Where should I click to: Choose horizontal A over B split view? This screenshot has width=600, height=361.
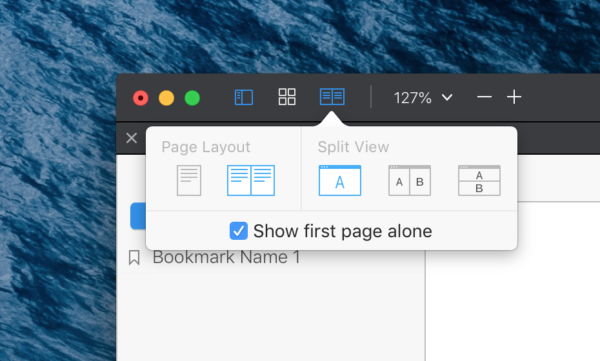(479, 180)
